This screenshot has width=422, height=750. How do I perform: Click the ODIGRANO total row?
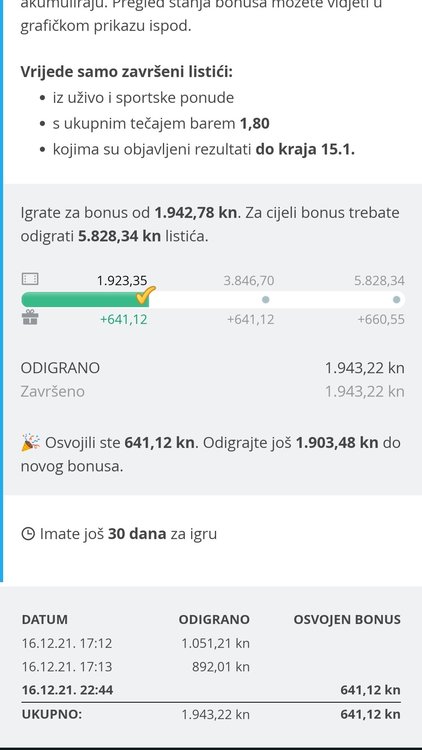pos(212,368)
